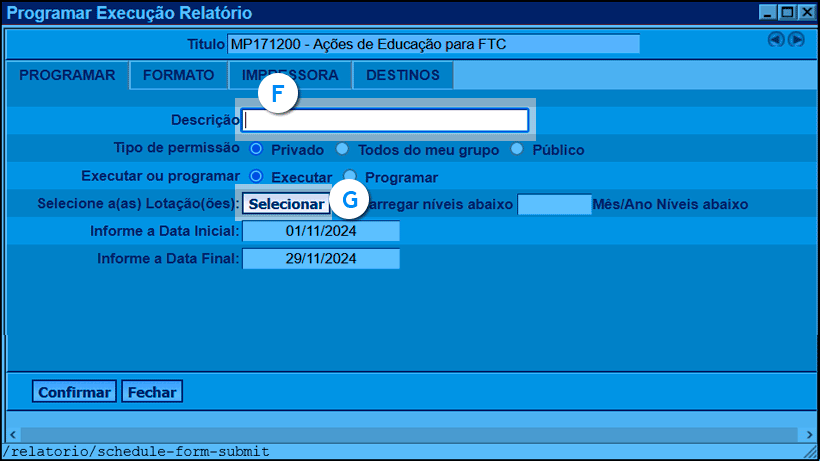
Task: Click the Mês/Ano Níveis abaixo field
Action: click(554, 204)
